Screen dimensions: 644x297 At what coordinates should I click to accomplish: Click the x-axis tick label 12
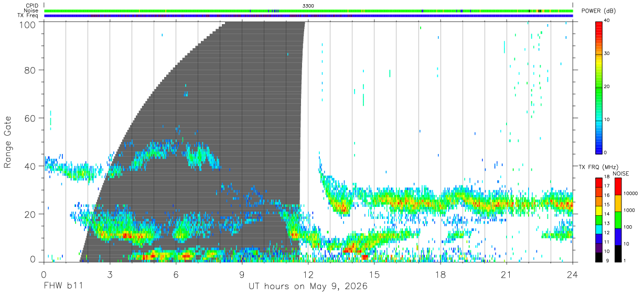[x=308, y=274]
